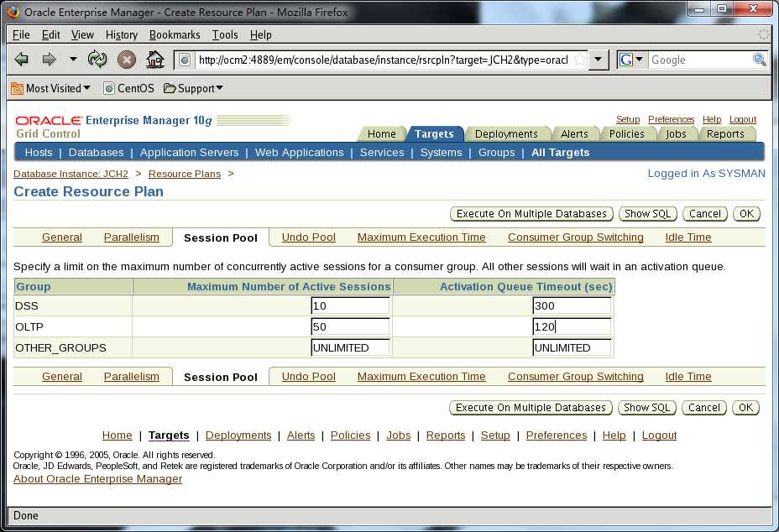Click the top Cancel button
This screenshot has width=779, height=532.
pos(705,214)
